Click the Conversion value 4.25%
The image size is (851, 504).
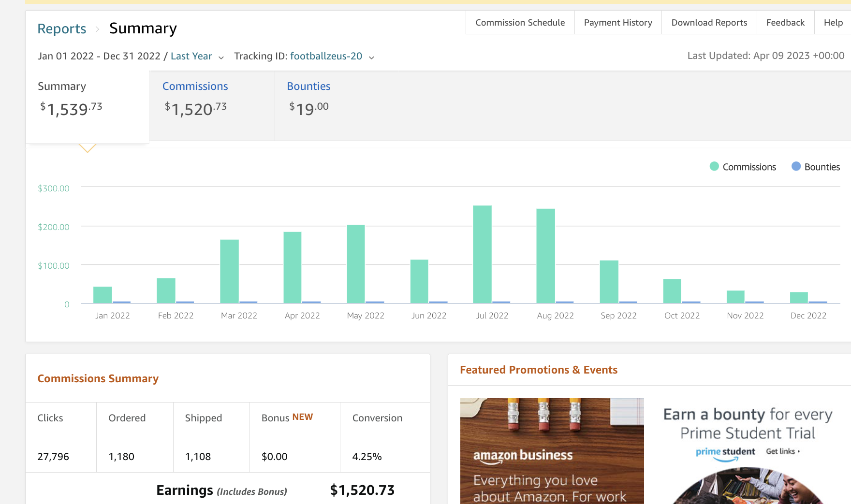[367, 457]
